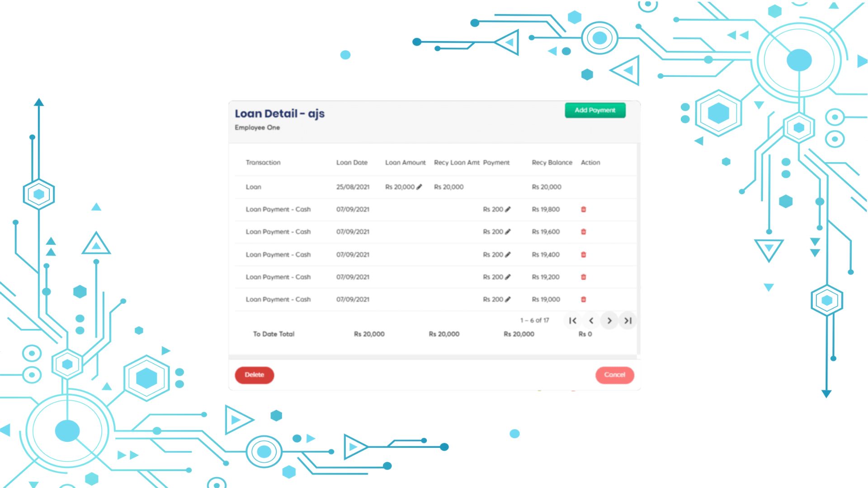Screen dimensions: 868x488
Task: Click the Rs 19,400 balance cell
Action: (546, 254)
